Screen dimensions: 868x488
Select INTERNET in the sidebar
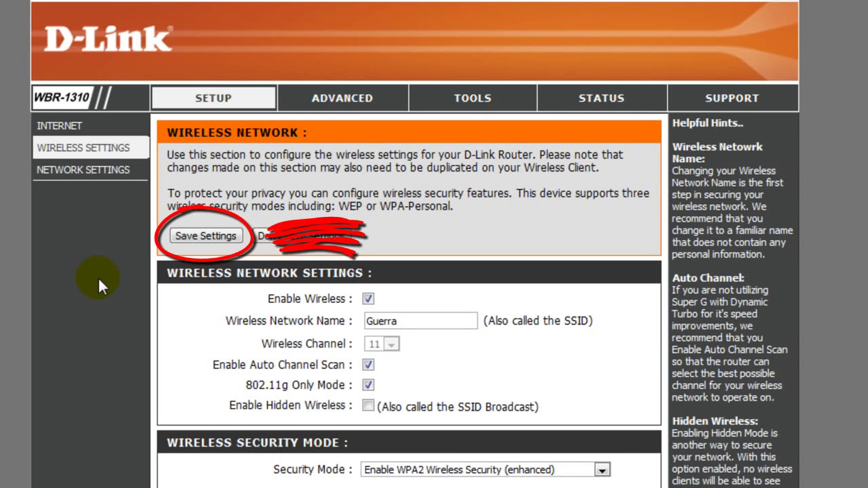tap(60, 125)
